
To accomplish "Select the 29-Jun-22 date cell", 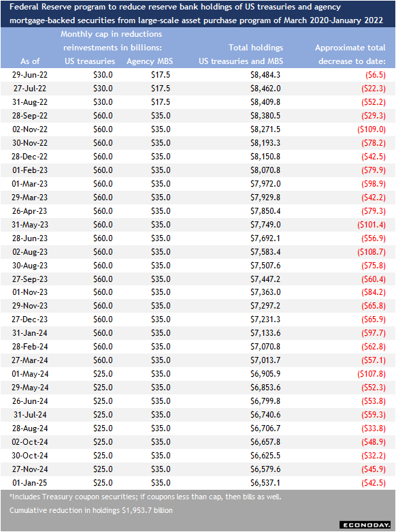I will pyautogui.click(x=30, y=75).
